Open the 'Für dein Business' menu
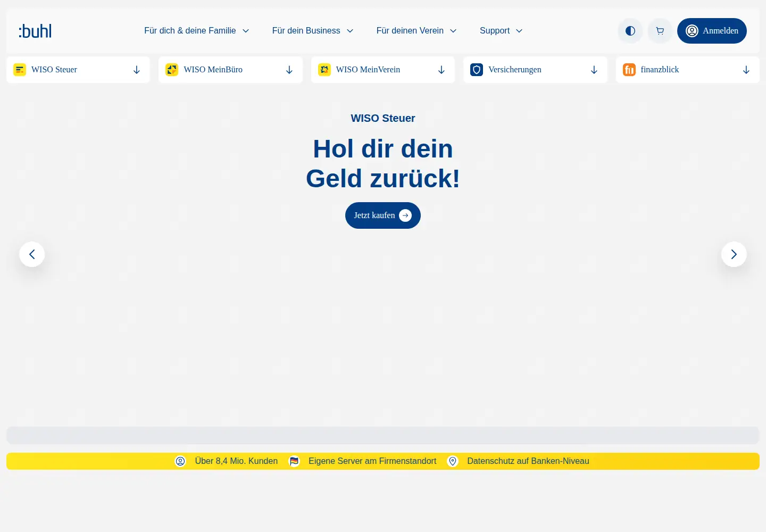The image size is (766, 532). (x=313, y=31)
